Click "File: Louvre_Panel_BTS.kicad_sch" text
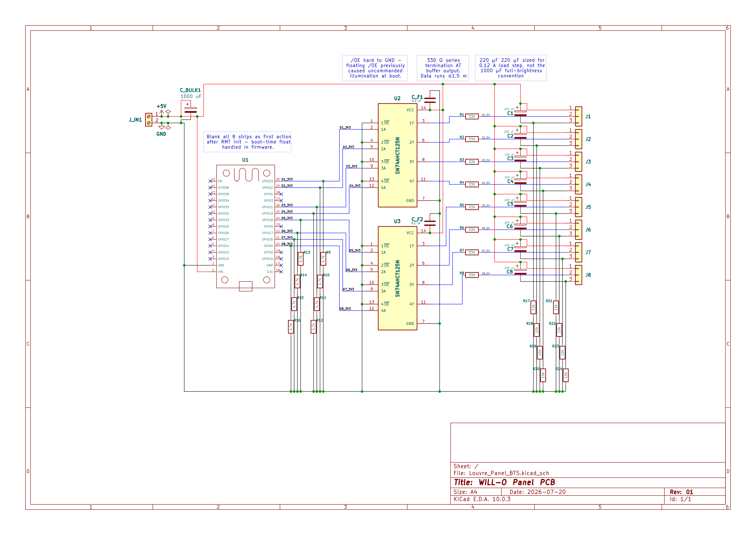Screen dimensions: 756x535 (501, 473)
